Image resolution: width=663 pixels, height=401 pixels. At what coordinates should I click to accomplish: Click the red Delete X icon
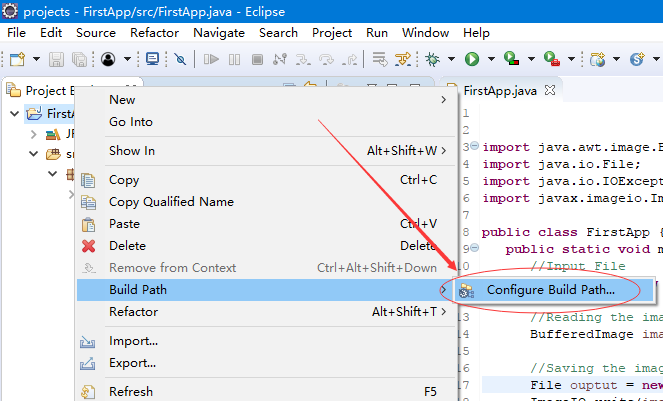pos(89,246)
